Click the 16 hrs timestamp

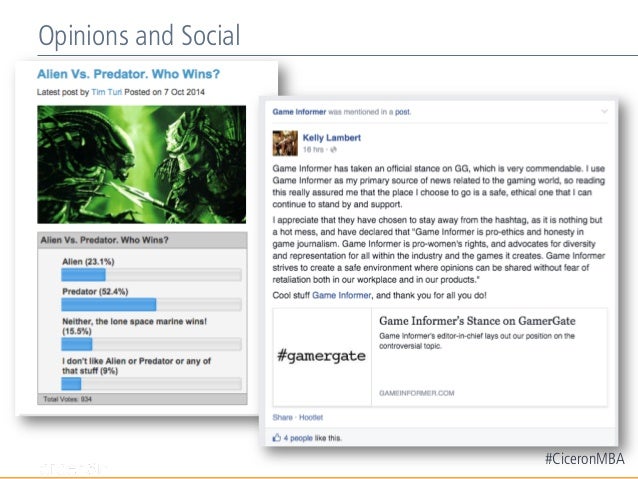(313, 150)
